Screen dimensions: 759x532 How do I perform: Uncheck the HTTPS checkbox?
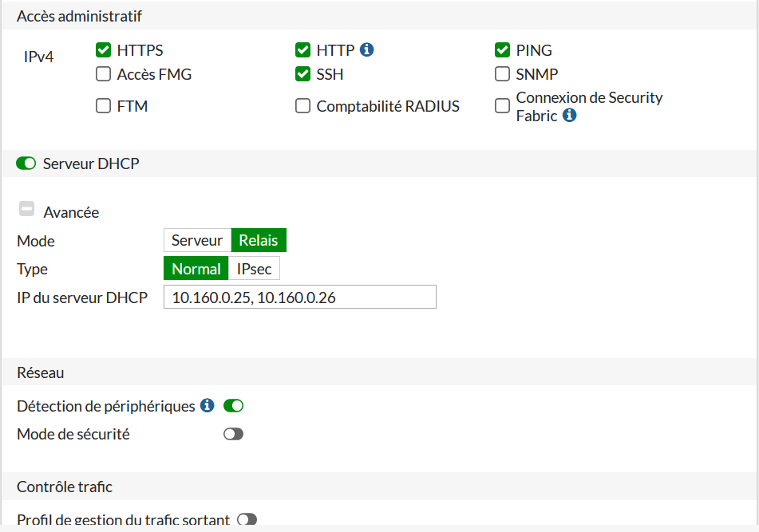(x=103, y=50)
